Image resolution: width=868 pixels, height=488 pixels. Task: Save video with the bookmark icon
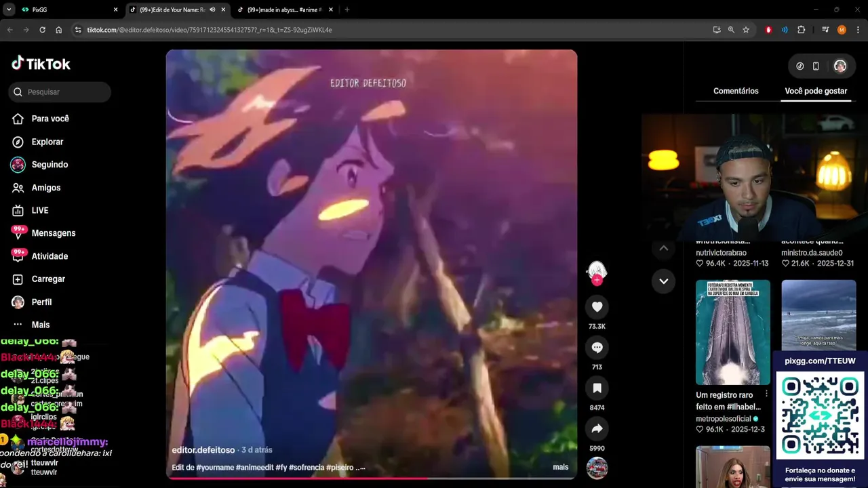(x=597, y=388)
